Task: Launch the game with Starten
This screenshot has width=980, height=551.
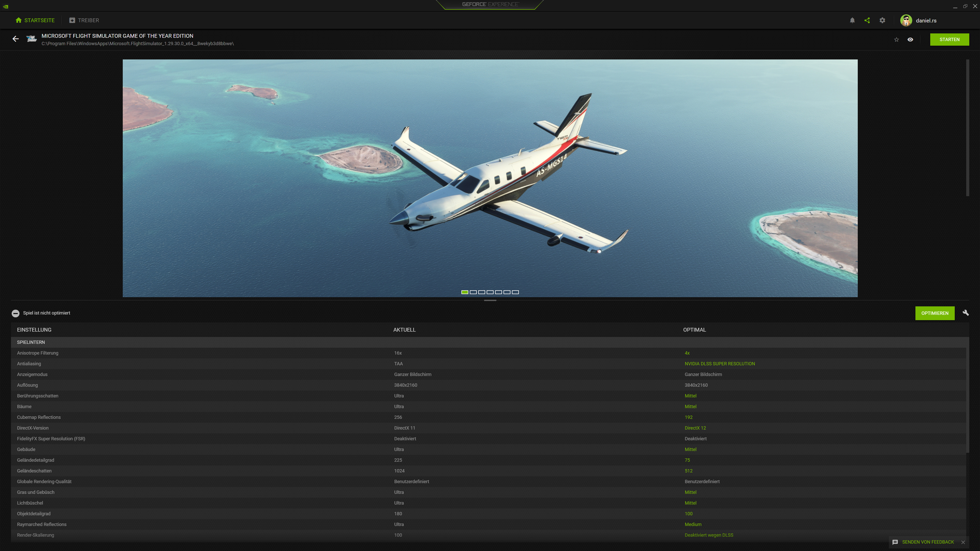Action: (x=950, y=40)
